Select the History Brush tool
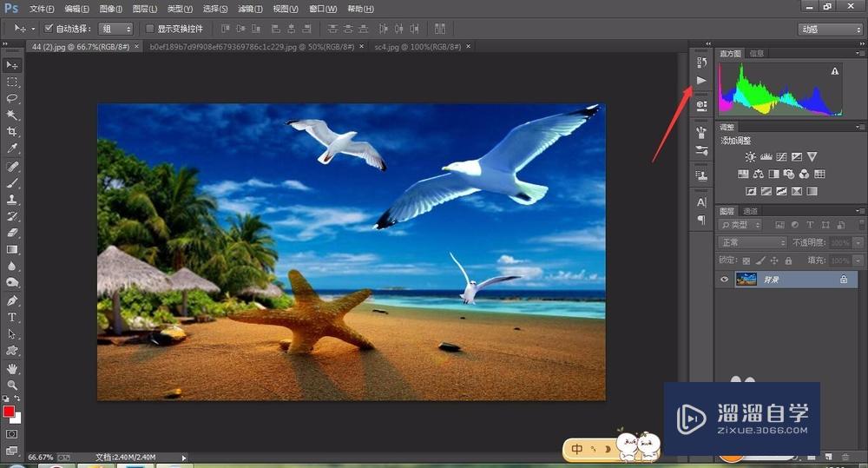This screenshot has height=468, width=868. pos(11,216)
